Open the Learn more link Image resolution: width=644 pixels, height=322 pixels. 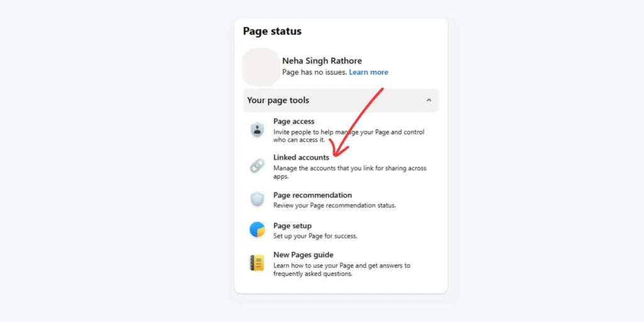[369, 72]
